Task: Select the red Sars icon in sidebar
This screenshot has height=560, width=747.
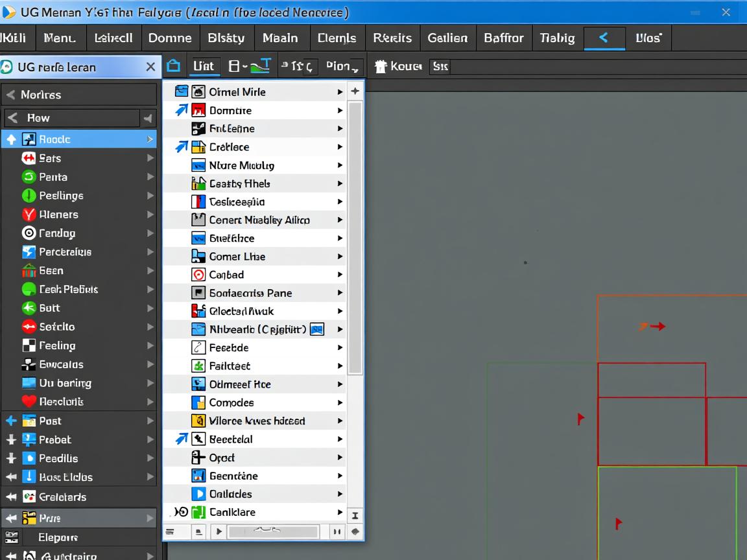Action: (x=29, y=158)
